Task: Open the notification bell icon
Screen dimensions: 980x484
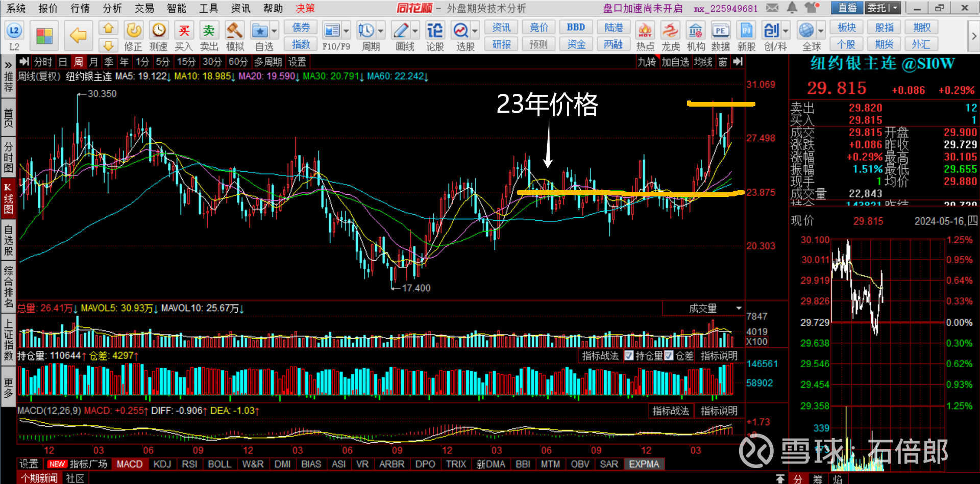Action: click(792, 8)
